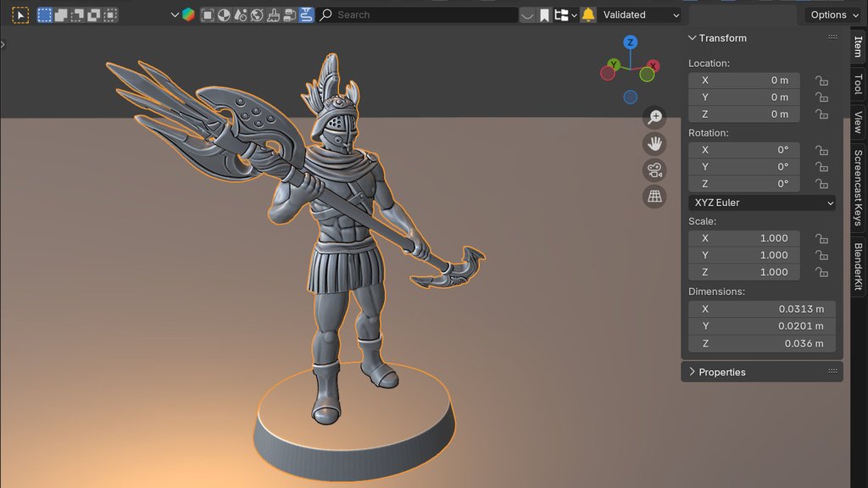Click the BlenderKit notifications bell icon
The height and width of the screenshot is (488, 868).
[x=587, y=14]
